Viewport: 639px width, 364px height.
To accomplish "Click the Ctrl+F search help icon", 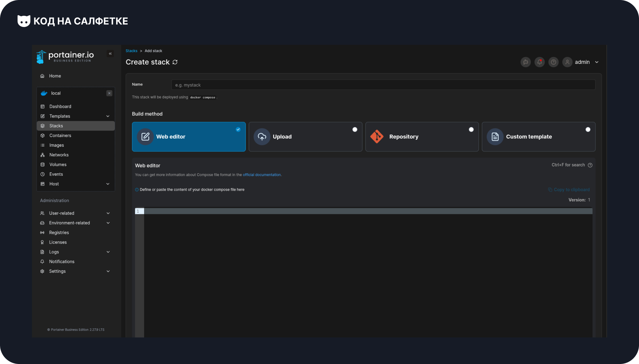I will point(590,165).
